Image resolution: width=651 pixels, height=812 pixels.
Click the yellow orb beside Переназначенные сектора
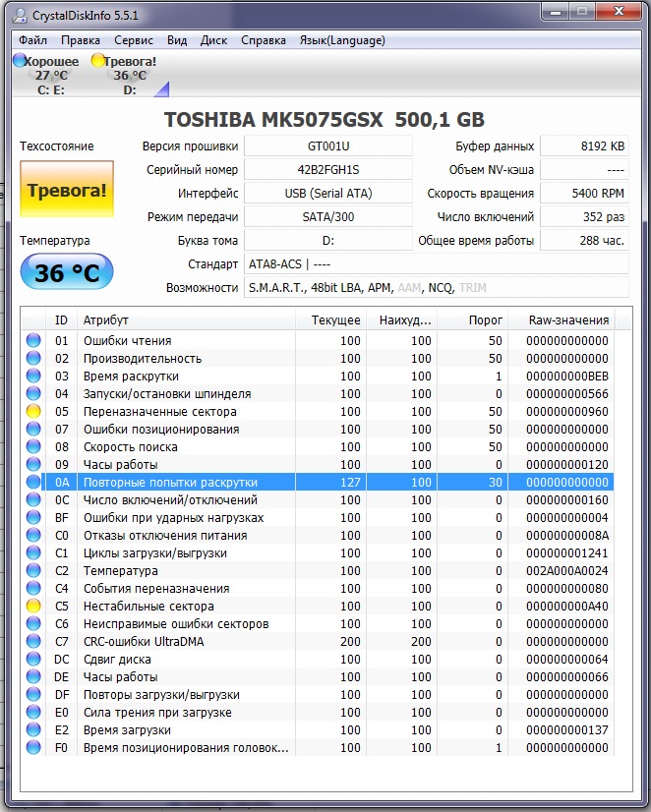coord(33,412)
